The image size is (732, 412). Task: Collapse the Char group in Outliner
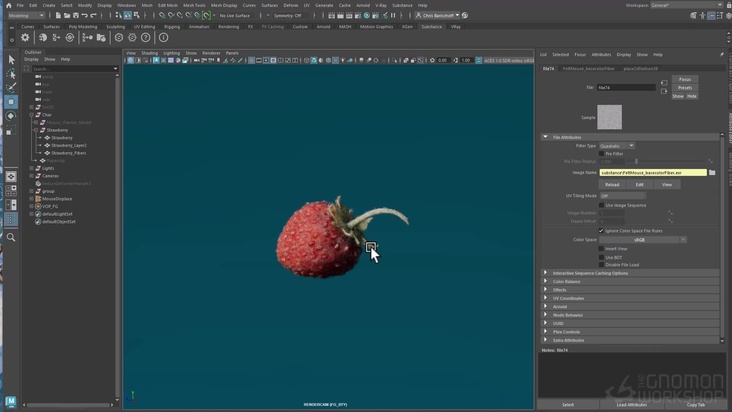tap(31, 115)
